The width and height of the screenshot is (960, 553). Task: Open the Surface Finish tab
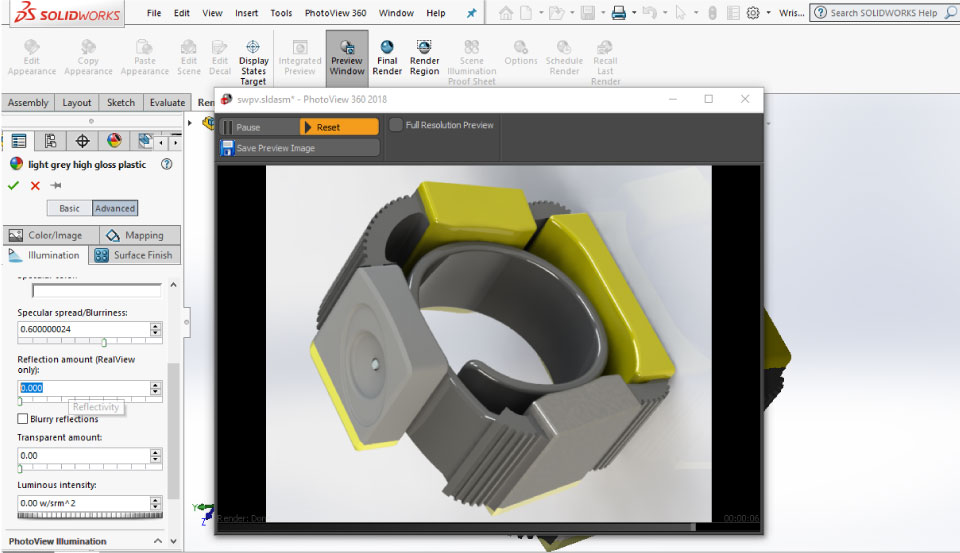tap(135, 255)
